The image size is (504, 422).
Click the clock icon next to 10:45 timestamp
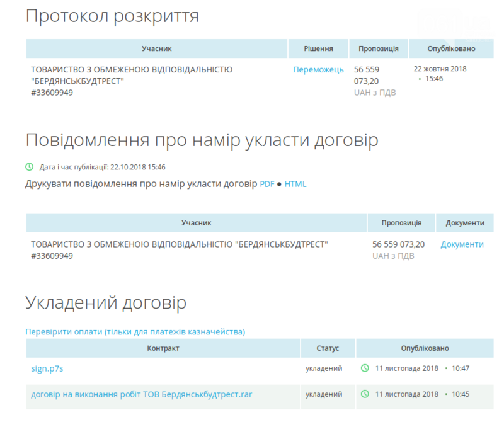pos(364,394)
